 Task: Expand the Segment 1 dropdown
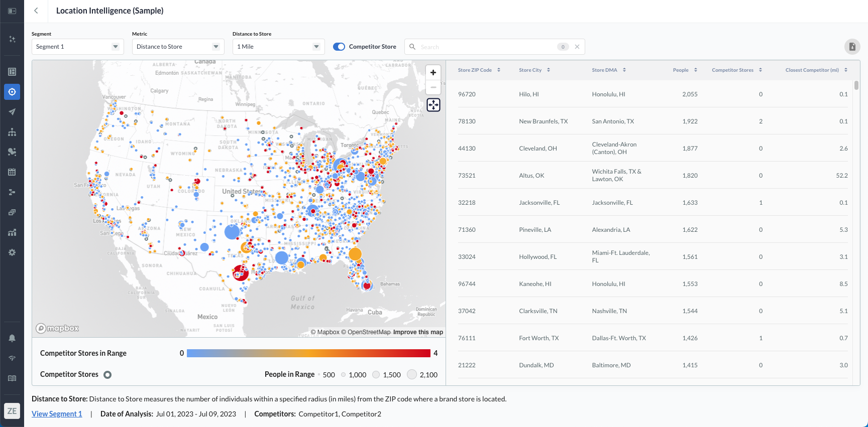77,47
